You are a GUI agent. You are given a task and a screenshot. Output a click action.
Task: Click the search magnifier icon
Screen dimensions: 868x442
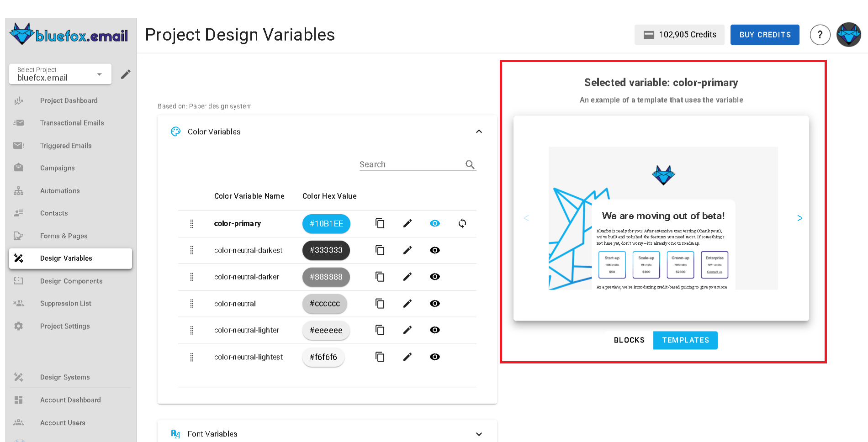(470, 164)
